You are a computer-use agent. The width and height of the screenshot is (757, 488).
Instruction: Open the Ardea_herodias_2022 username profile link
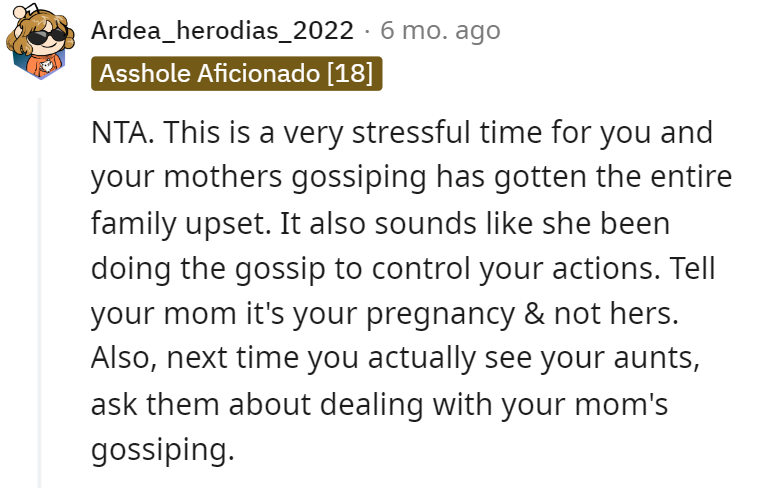(x=222, y=31)
